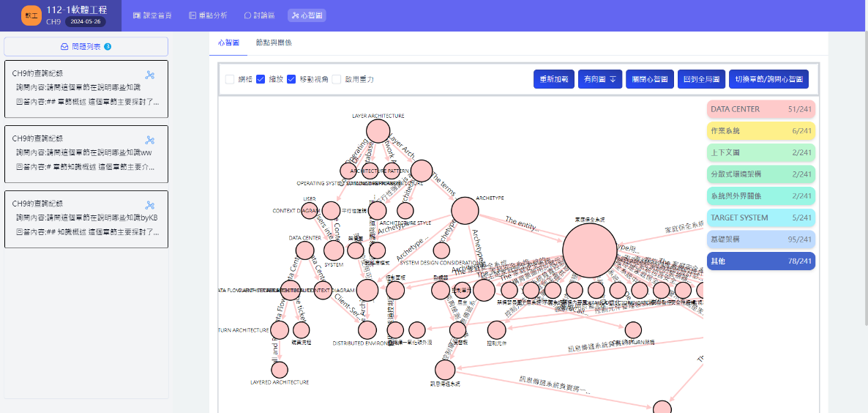The height and width of the screenshot is (413, 868).
Task: Click the 重新加載 reload button
Action: (x=553, y=79)
